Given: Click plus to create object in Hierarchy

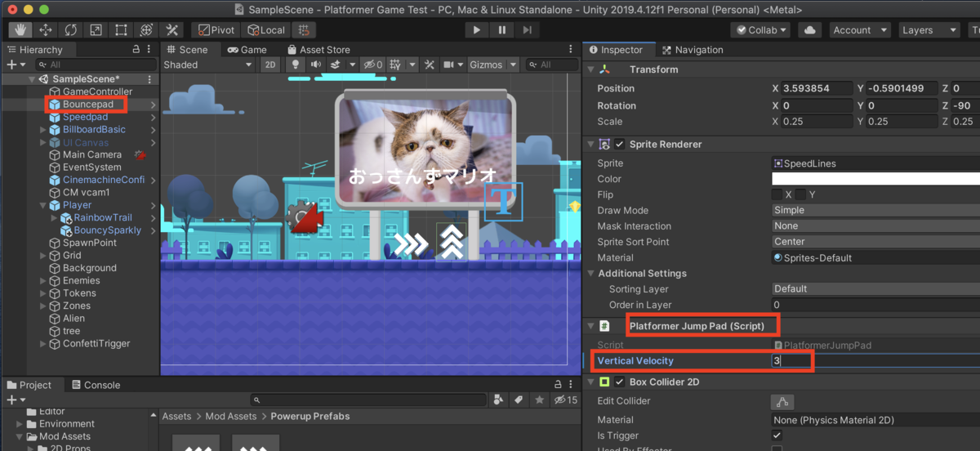Looking at the screenshot, I should (11, 65).
